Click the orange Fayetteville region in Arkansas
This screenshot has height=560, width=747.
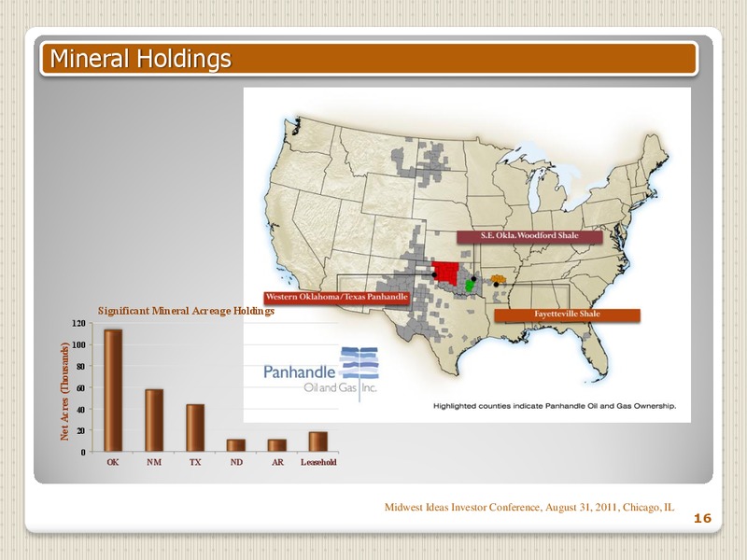pyautogui.click(x=499, y=278)
